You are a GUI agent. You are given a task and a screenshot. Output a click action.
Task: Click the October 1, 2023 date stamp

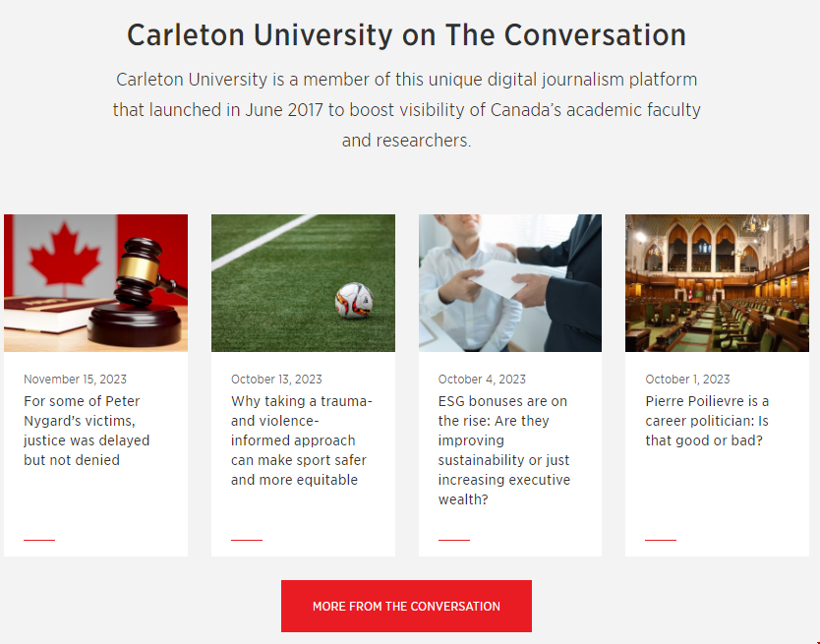(687, 380)
